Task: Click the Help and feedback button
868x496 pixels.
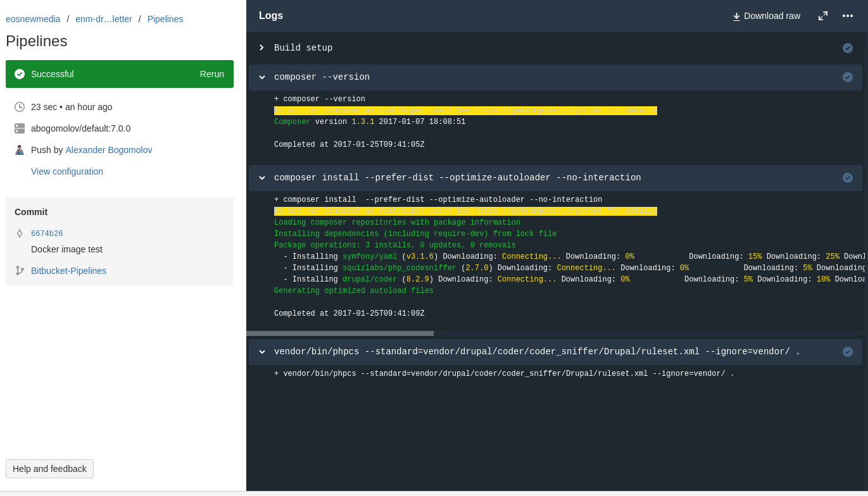Action: coord(49,469)
